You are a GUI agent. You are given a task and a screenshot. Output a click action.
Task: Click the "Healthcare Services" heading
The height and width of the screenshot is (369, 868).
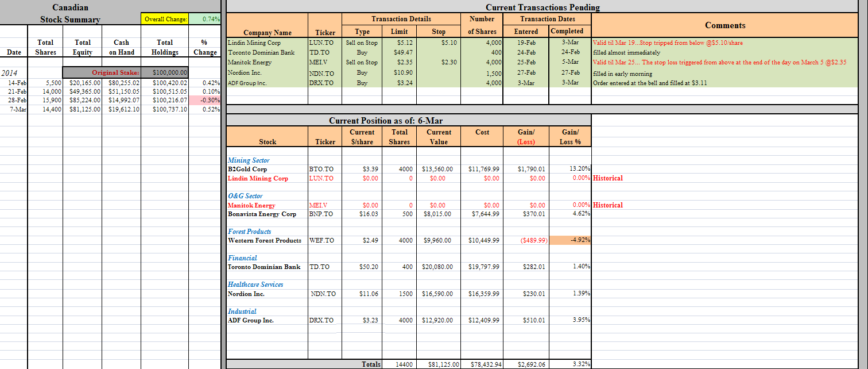point(255,285)
